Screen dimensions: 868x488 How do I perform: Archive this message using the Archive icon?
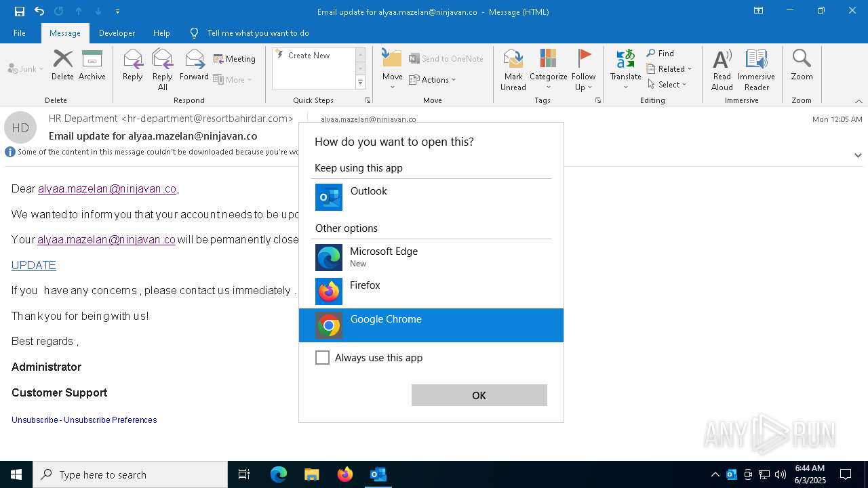click(92, 65)
